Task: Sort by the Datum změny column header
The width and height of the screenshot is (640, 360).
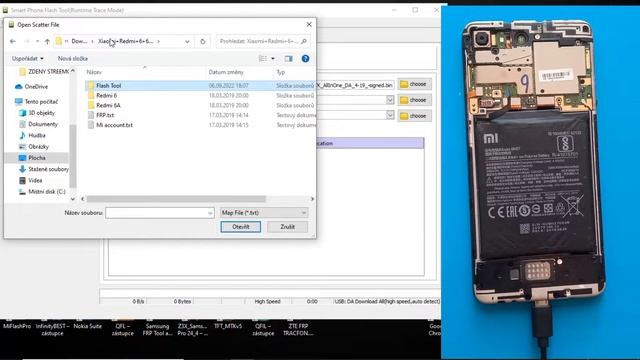Action: click(x=226, y=72)
